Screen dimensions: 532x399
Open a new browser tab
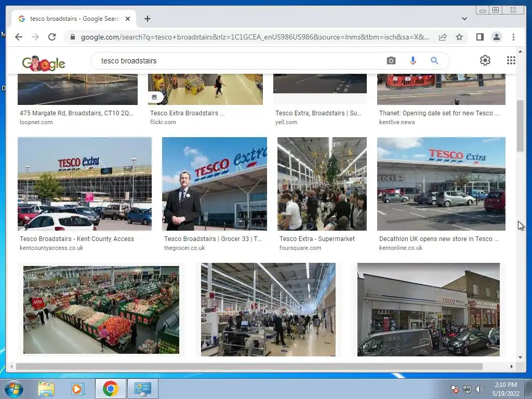[147, 19]
